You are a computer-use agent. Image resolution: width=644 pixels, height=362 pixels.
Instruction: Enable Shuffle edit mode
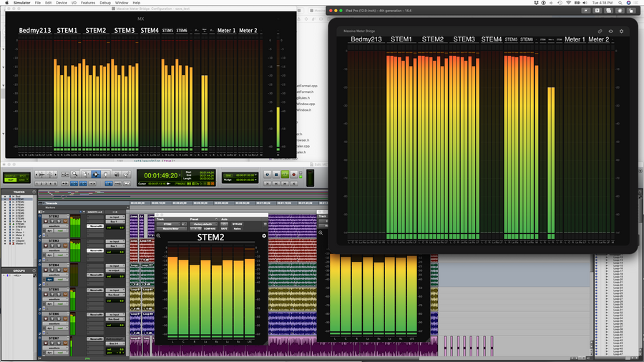(11, 176)
